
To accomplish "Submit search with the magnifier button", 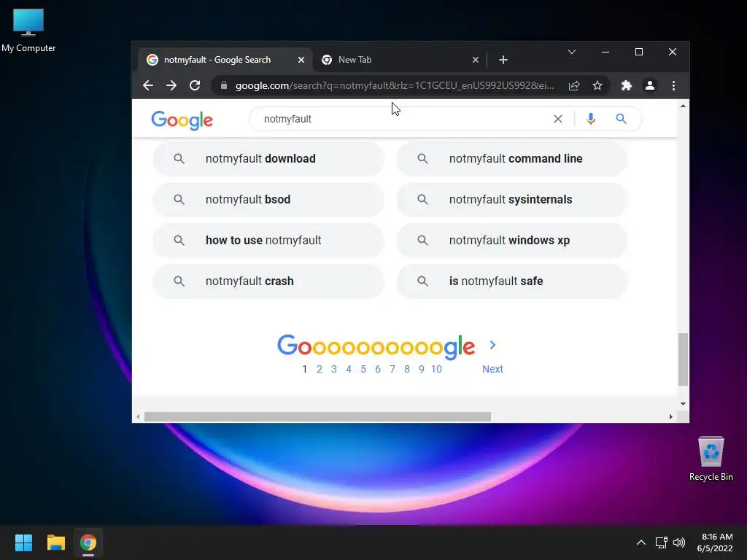I will [622, 119].
